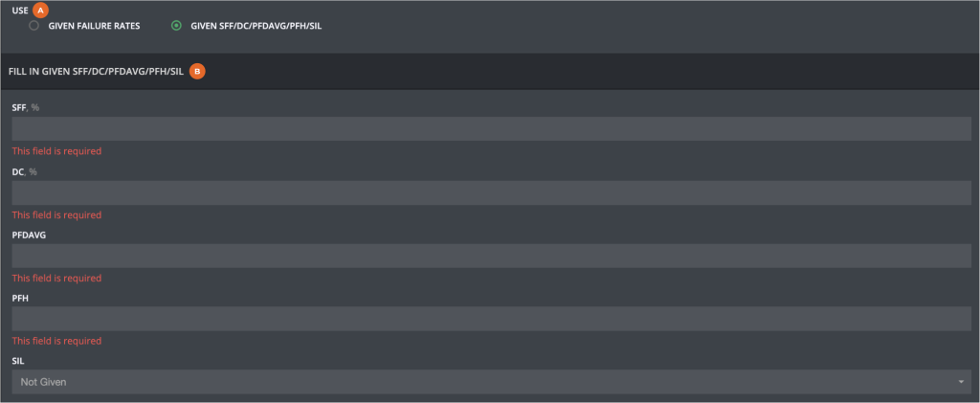Image resolution: width=980 pixels, height=403 pixels.
Task: Click the PFDAVG text input box
Action: click(489, 256)
